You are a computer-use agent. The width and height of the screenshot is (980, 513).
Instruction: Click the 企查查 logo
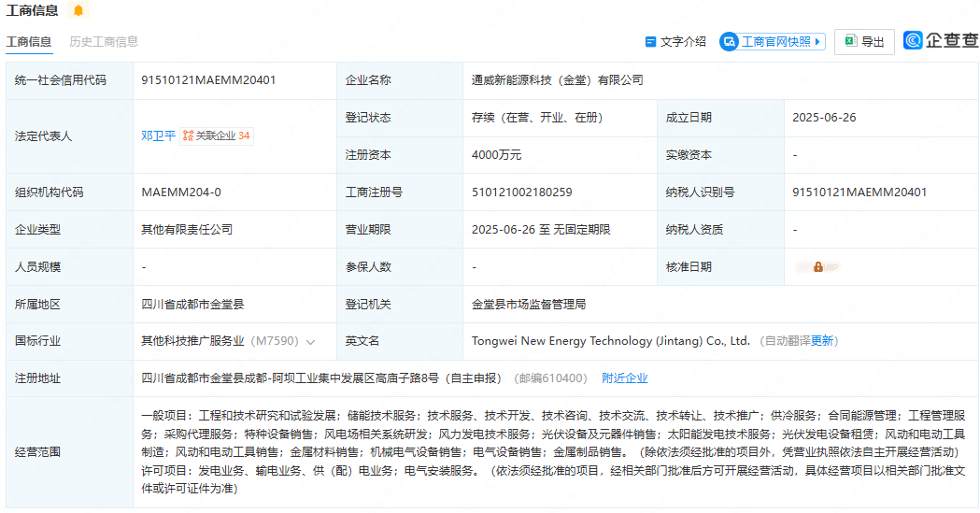click(941, 41)
